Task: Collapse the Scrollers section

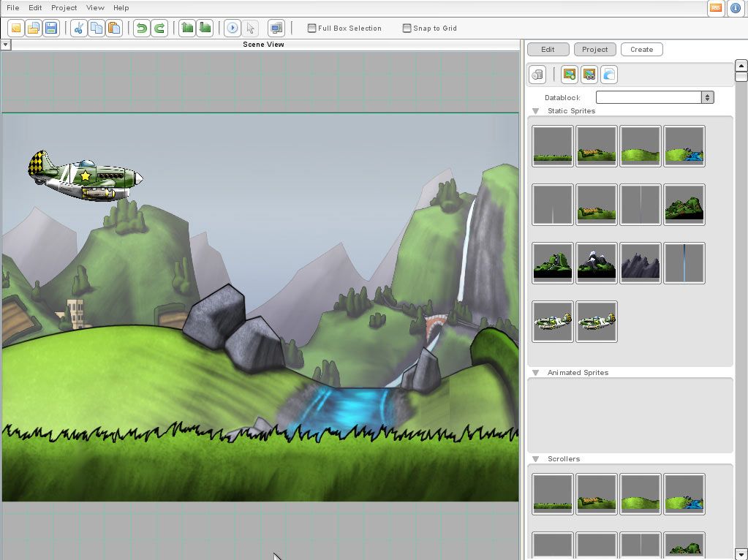Action: tap(535, 459)
